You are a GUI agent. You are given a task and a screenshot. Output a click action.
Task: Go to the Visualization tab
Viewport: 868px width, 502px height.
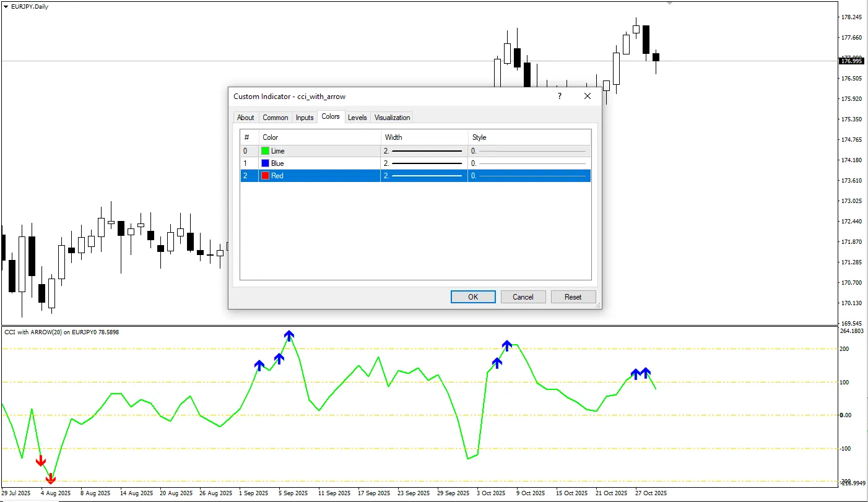click(392, 118)
